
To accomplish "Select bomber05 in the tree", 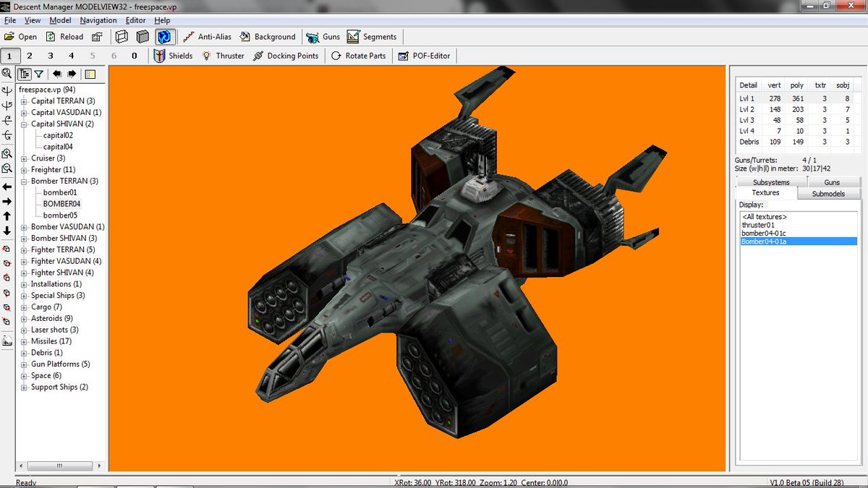I will tap(60, 215).
